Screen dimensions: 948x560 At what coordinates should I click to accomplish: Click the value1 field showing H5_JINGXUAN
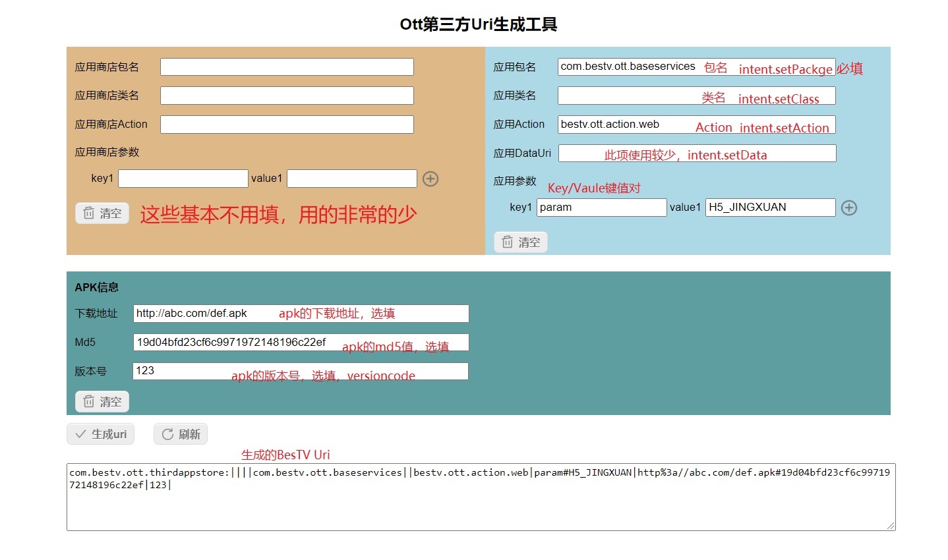pos(770,208)
